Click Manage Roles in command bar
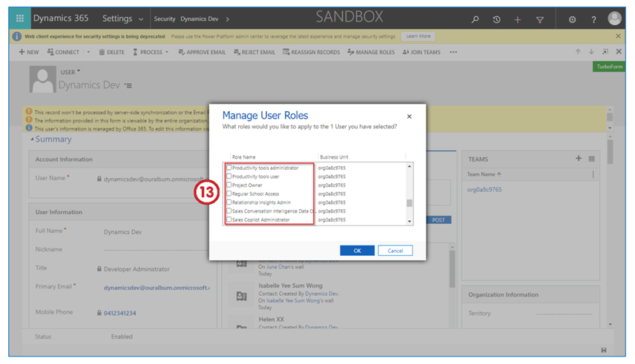Screen dimensions: 635x364 [371, 53]
